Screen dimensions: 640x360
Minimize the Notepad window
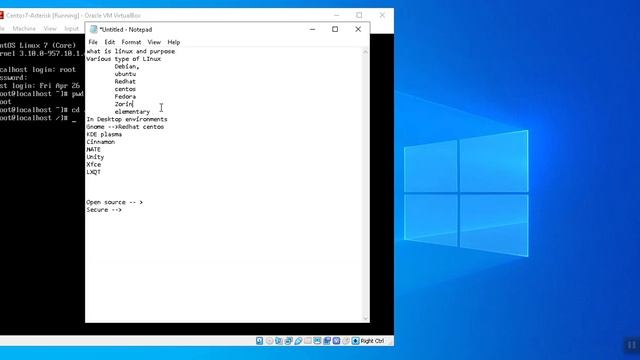(312, 29)
